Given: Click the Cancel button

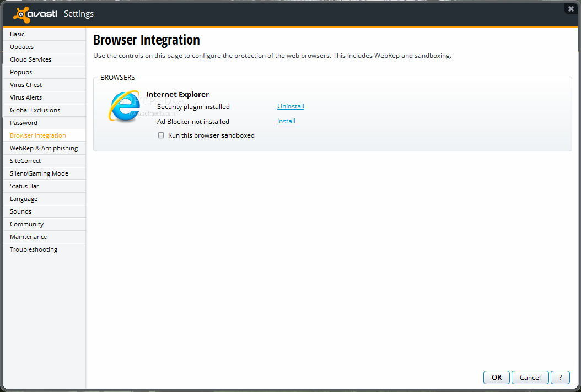Looking at the screenshot, I should [x=530, y=377].
